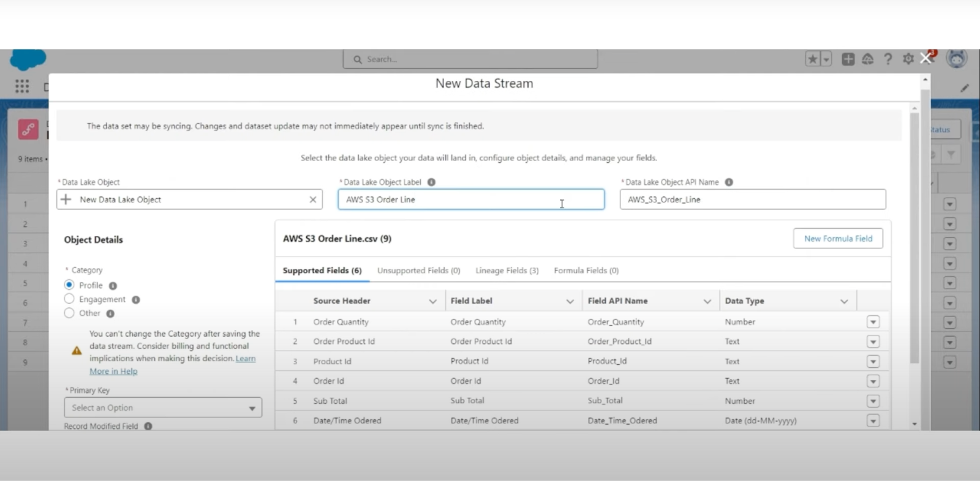Clear the New Data Lake Object selection
980x481 pixels.
[313, 199]
